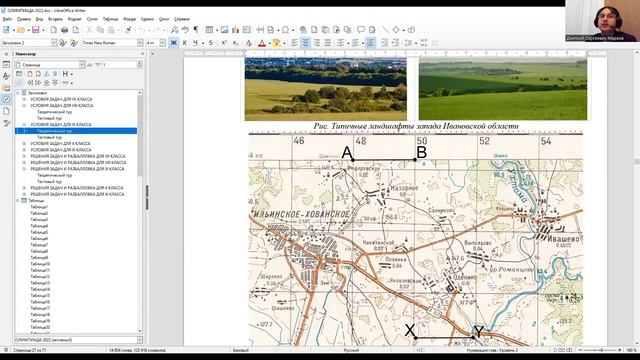
Task: Select 'Таблица1' in Navigator
Action: 39,207
